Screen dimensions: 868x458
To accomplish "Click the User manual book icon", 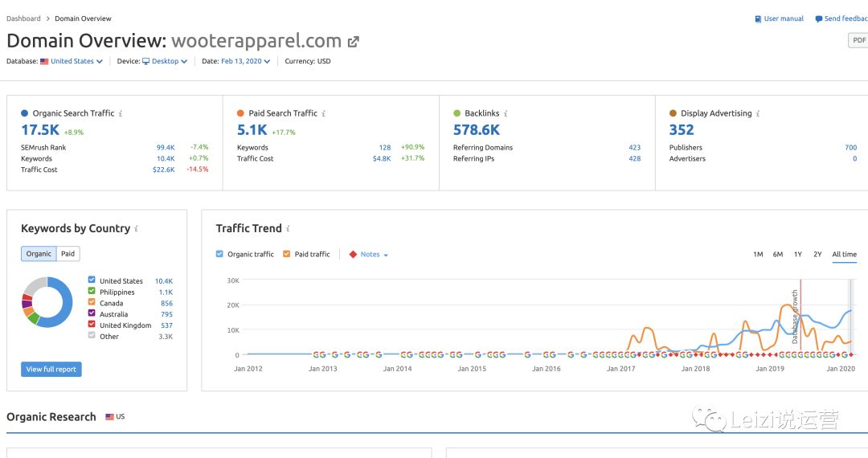I will click(x=758, y=18).
